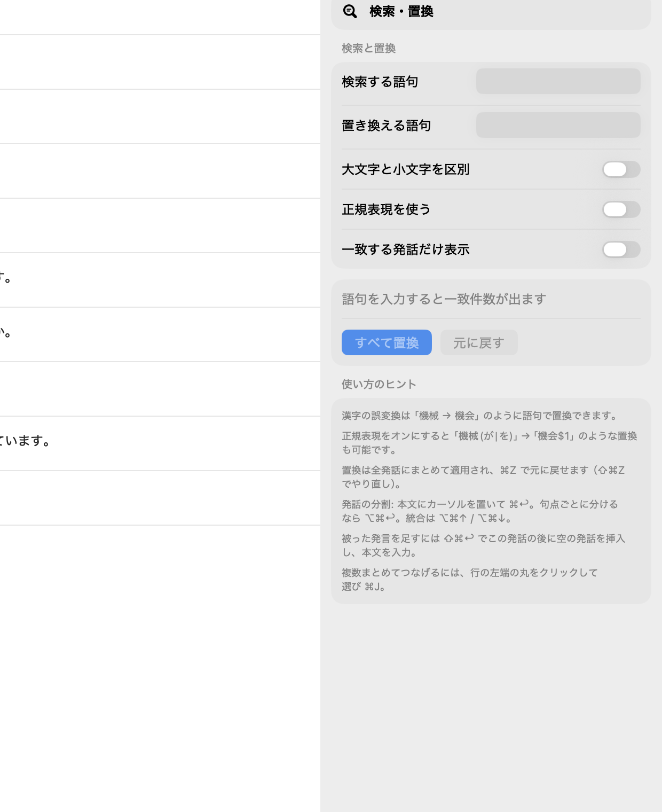Click the hint starting 複数まとめてつなげるには

click(x=470, y=580)
